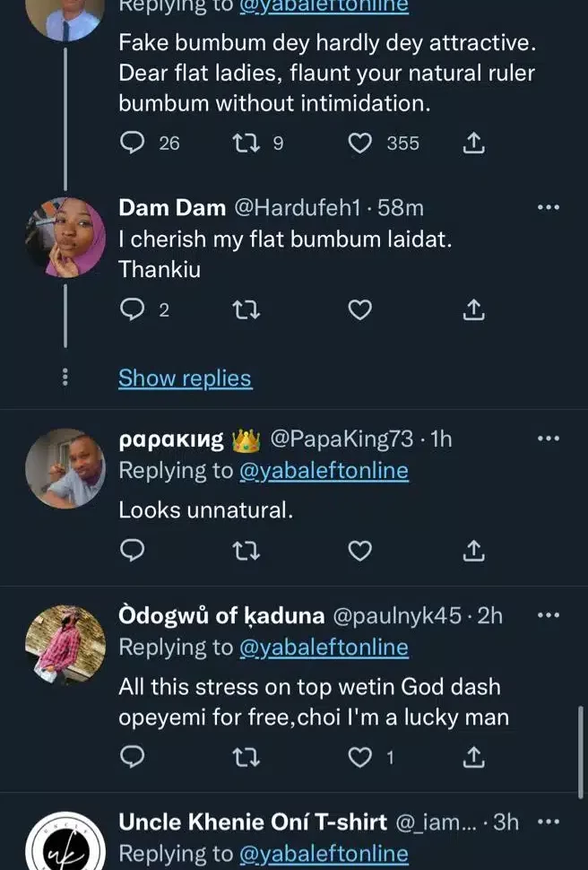Open @yabaleftonline link in papaking's reply
Image resolution: width=588 pixels, height=870 pixels.
(x=324, y=471)
